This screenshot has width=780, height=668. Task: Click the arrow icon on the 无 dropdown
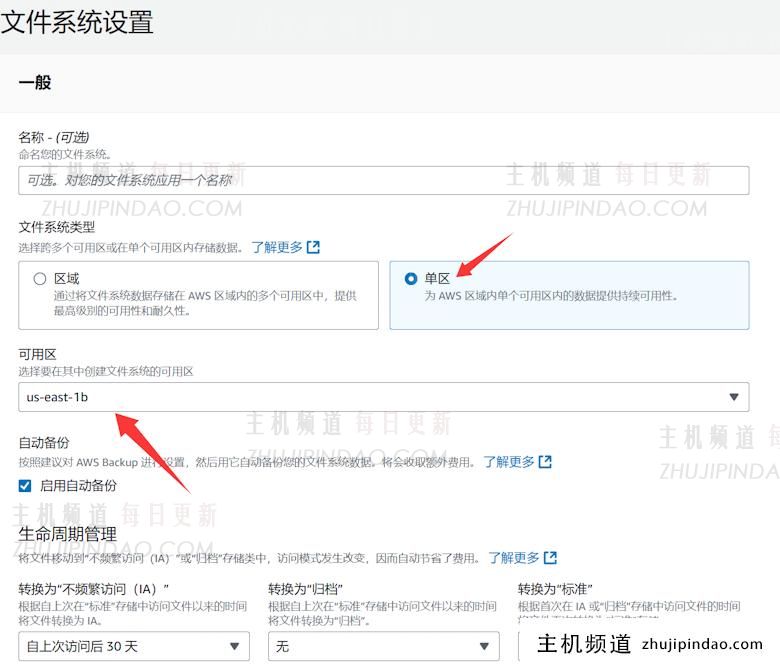(484, 646)
